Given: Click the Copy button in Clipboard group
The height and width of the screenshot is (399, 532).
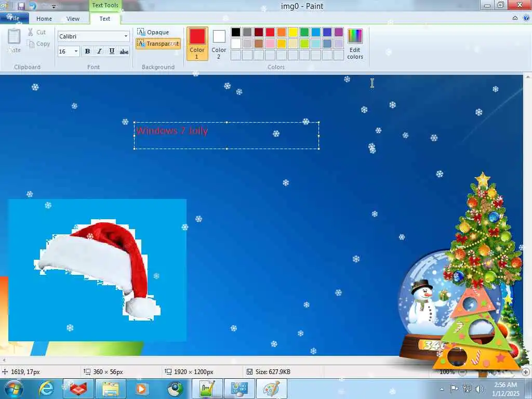Looking at the screenshot, I should coord(39,44).
